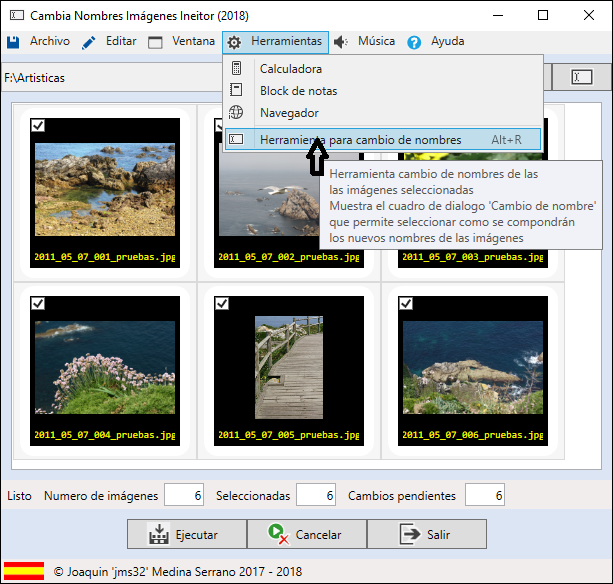Click the Cambios pendientes field
The height and width of the screenshot is (584, 613).
[x=485, y=495]
